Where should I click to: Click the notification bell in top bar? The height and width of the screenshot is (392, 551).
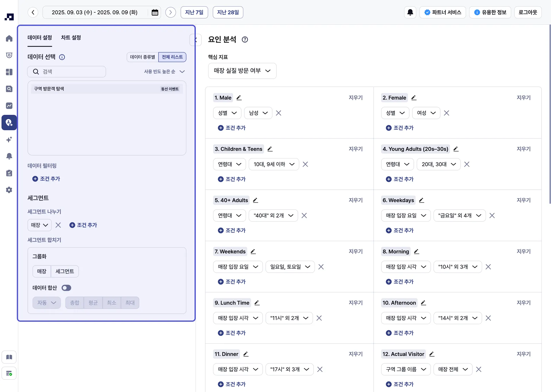click(410, 12)
